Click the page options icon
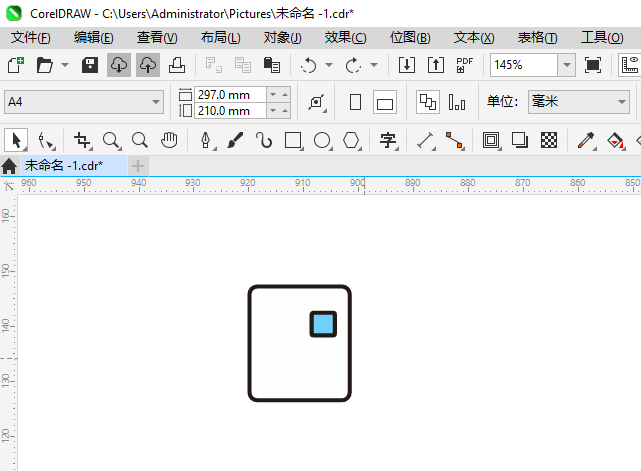 pos(317,102)
